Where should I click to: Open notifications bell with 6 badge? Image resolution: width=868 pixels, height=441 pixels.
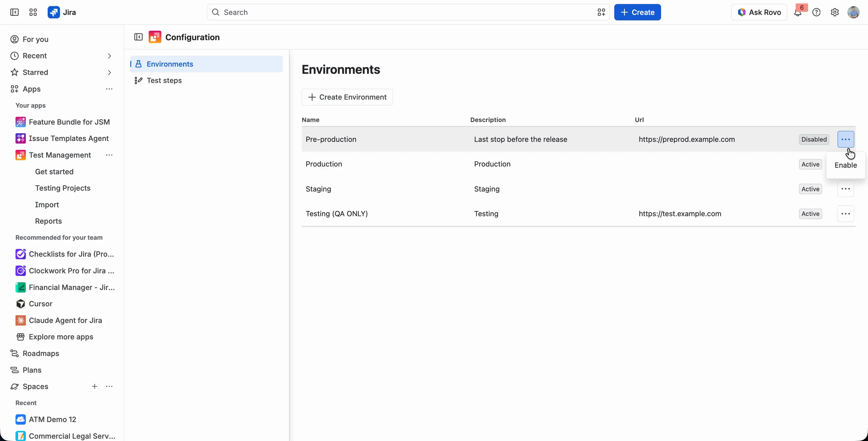798,12
